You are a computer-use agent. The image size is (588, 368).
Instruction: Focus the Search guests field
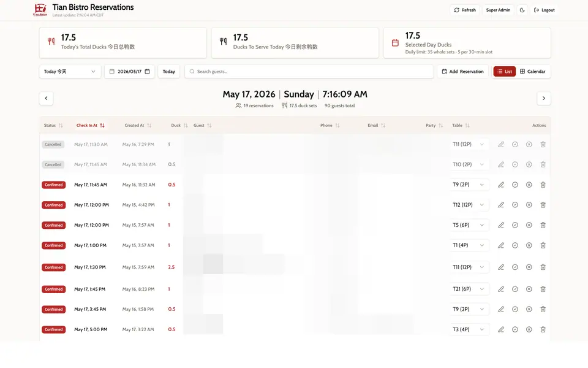[309, 71]
